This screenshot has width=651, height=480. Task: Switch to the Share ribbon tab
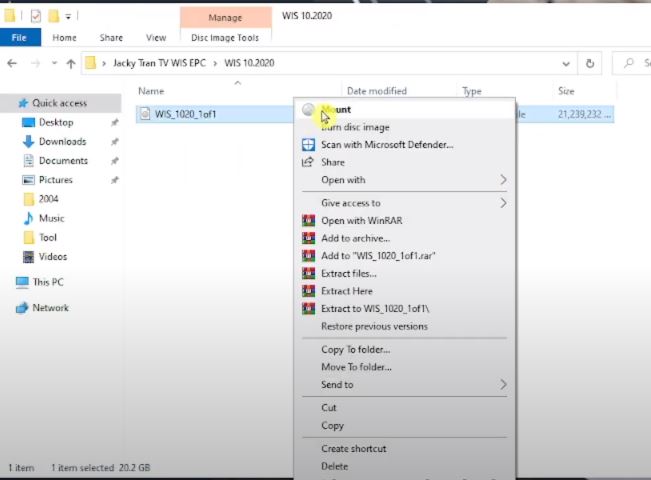(x=111, y=38)
